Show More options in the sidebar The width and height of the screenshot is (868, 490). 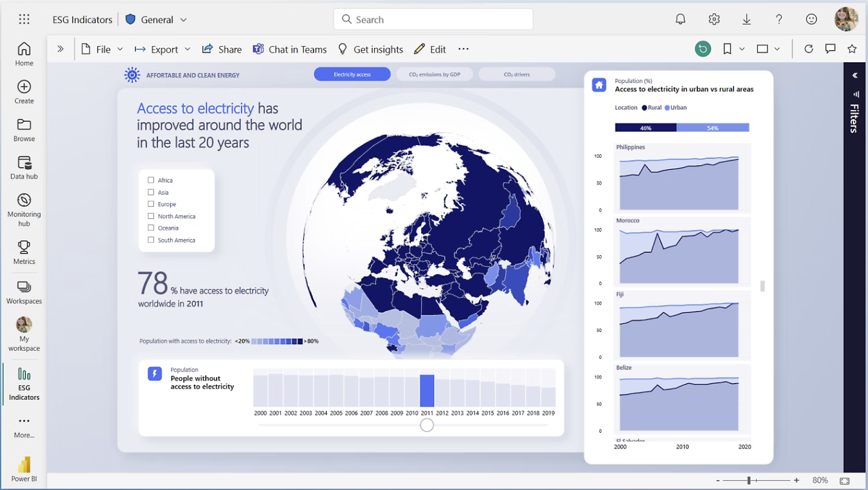tap(24, 426)
